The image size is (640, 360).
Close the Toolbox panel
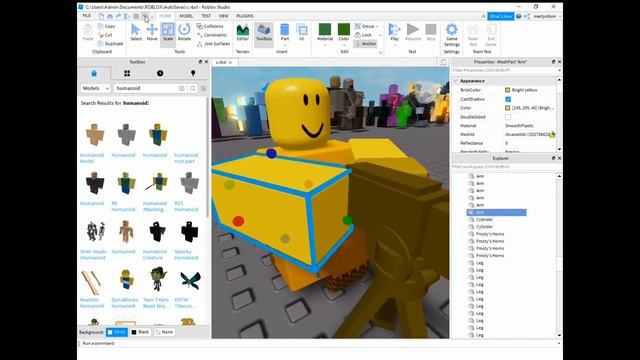point(206,62)
